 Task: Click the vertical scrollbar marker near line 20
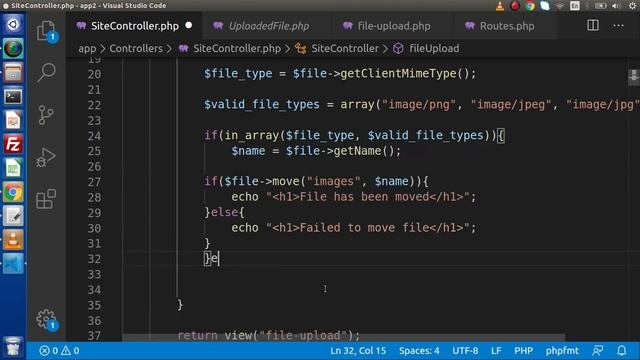[x=633, y=76]
